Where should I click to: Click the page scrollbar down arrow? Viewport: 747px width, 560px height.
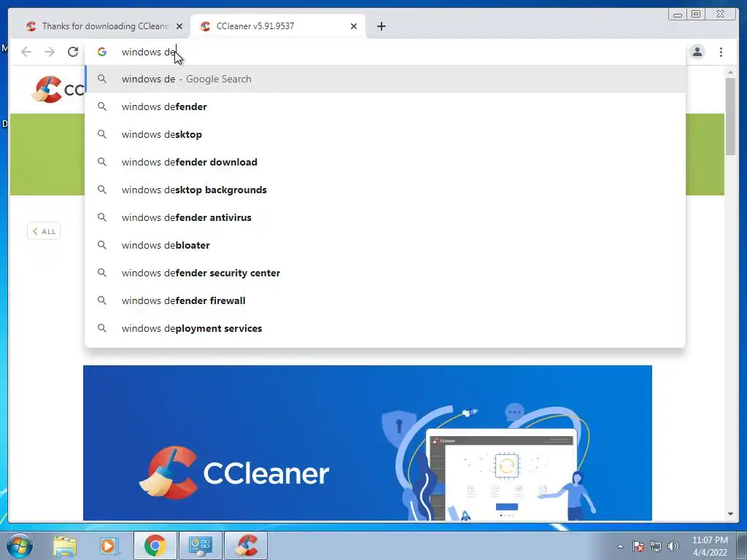pyautogui.click(x=730, y=514)
